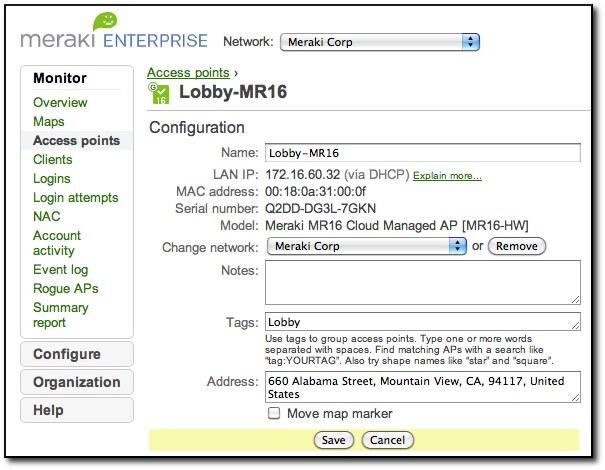
Task: Click the serial number Q2DD-DG3L-7GKN
Action: [x=320, y=209]
